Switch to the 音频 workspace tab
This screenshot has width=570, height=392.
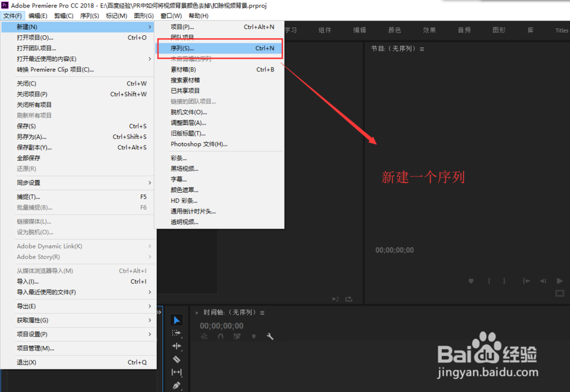(x=464, y=30)
